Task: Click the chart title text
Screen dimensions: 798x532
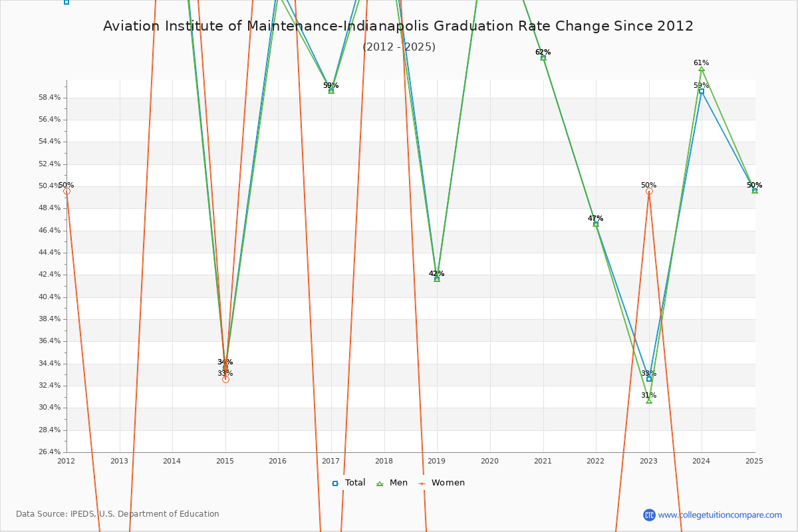Action: click(398, 27)
